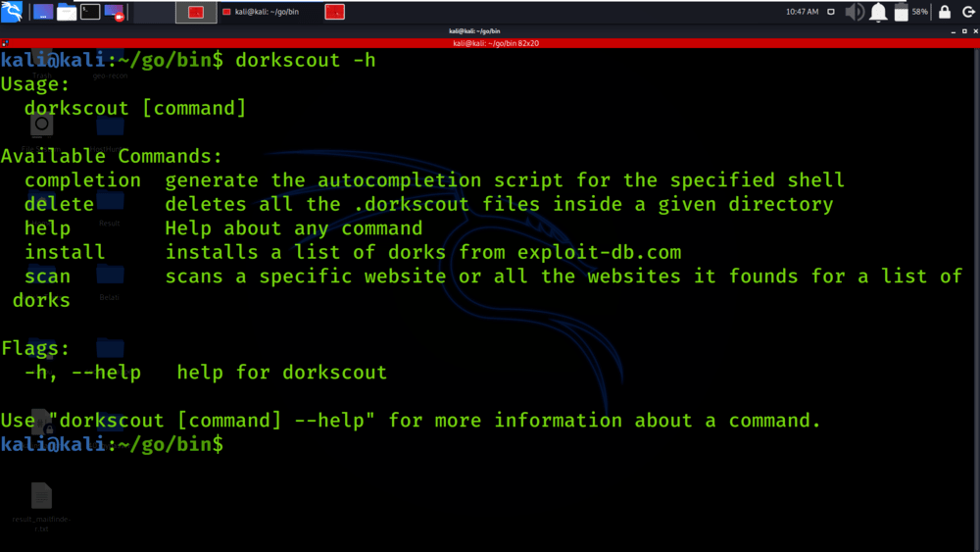Click the "delete" command name
The image size is (980, 552).
[59, 204]
